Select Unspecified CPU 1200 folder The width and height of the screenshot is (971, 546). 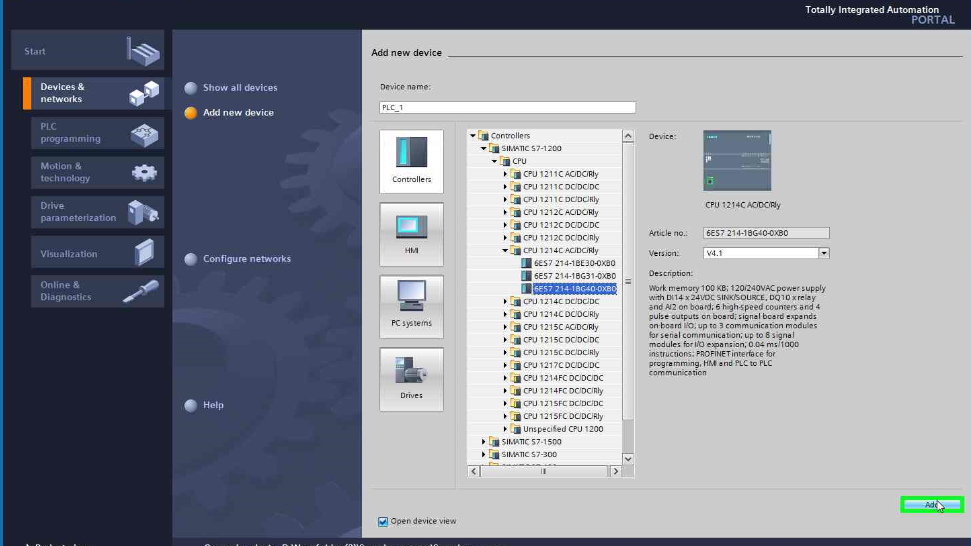(x=563, y=429)
